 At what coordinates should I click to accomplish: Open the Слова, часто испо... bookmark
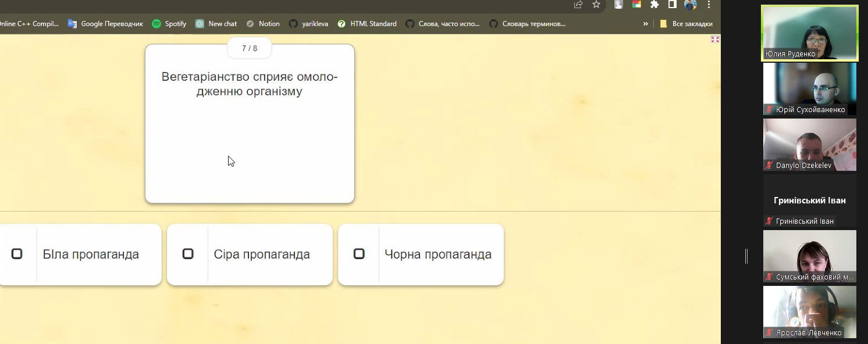pos(443,24)
